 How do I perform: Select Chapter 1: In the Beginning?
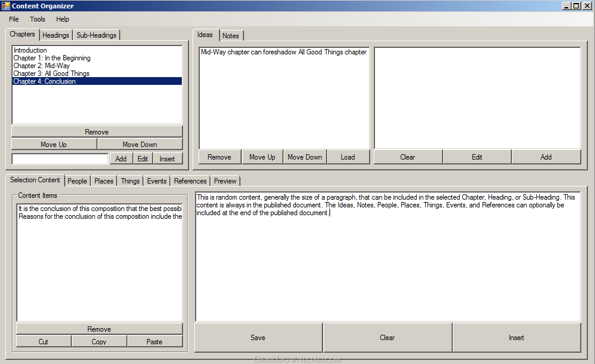click(97, 58)
